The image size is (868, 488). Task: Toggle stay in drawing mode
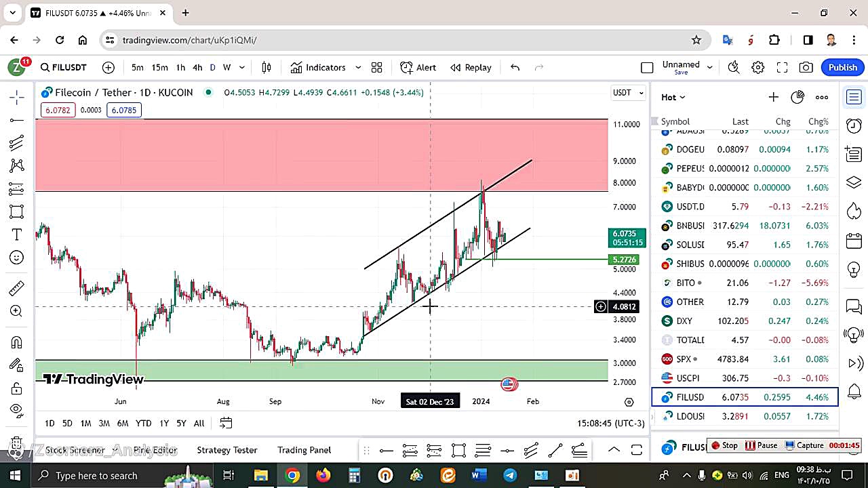(17, 365)
